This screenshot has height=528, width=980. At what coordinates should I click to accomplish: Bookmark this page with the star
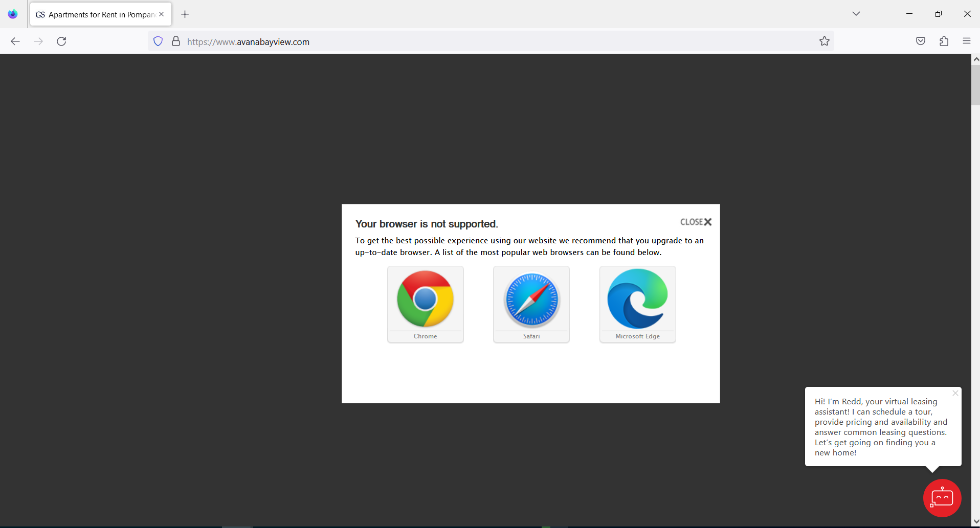[x=824, y=41]
